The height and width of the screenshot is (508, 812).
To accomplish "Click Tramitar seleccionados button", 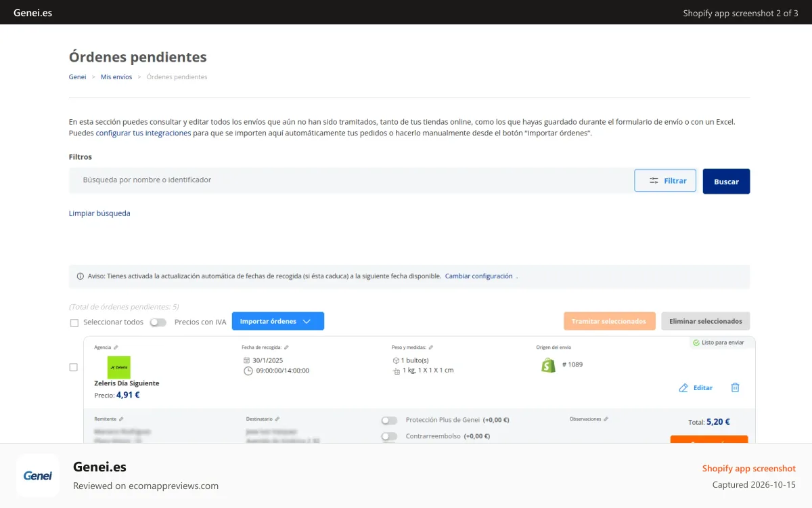I will (x=610, y=321).
